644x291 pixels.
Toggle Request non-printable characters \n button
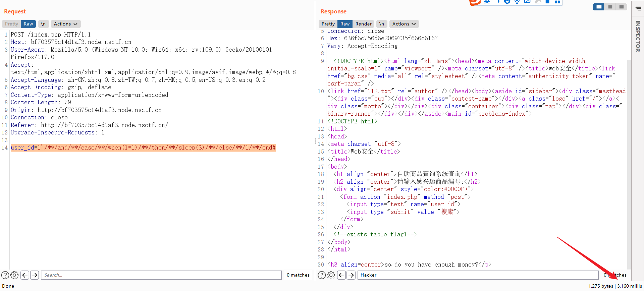pos(43,24)
